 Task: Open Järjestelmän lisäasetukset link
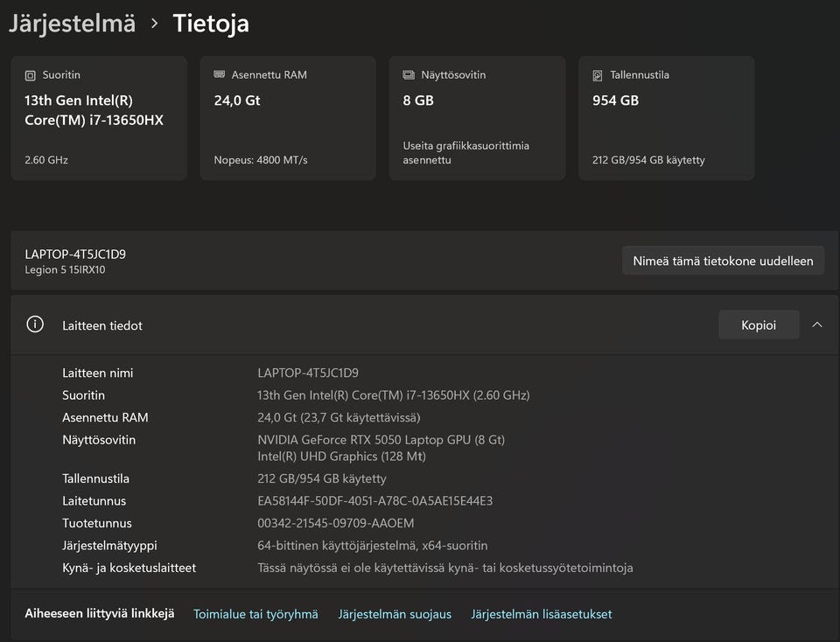pyautogui.click(x=541, y=614)
